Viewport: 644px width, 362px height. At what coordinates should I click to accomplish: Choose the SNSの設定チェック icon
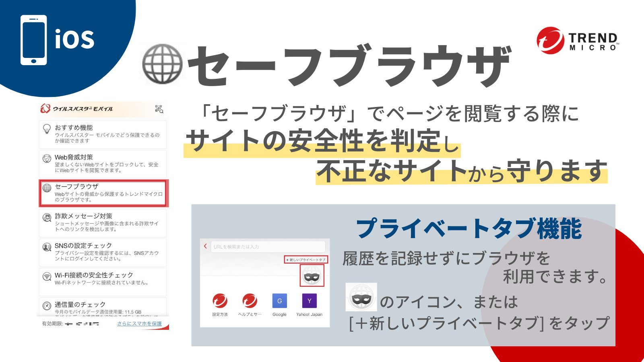47,247
